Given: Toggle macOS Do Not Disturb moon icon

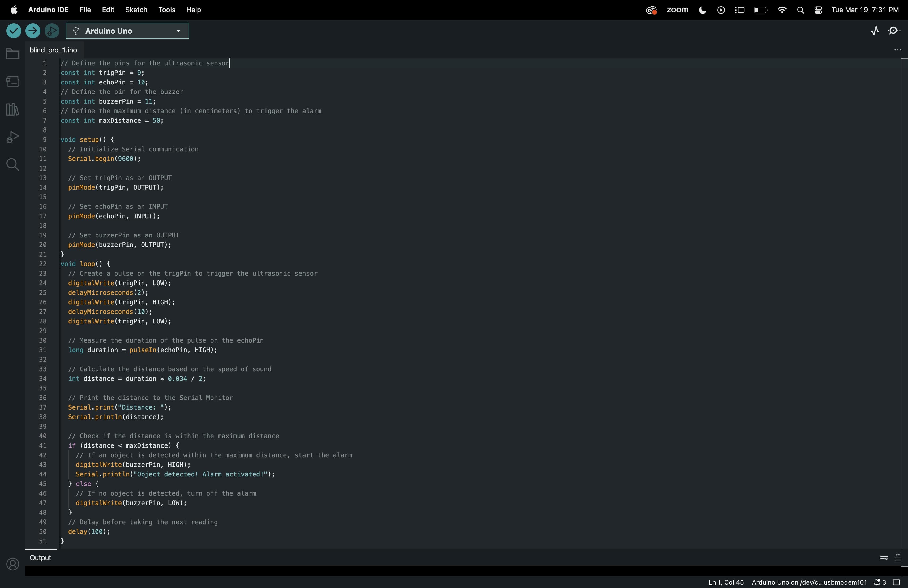Looking at the screenshot, I should [702, 10].
